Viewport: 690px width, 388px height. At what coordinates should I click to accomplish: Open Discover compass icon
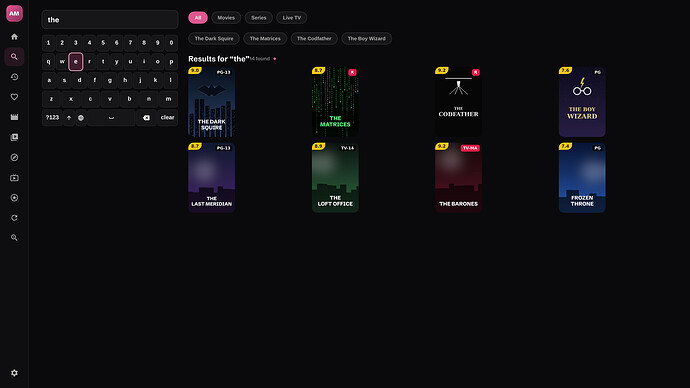click(14, 157)
